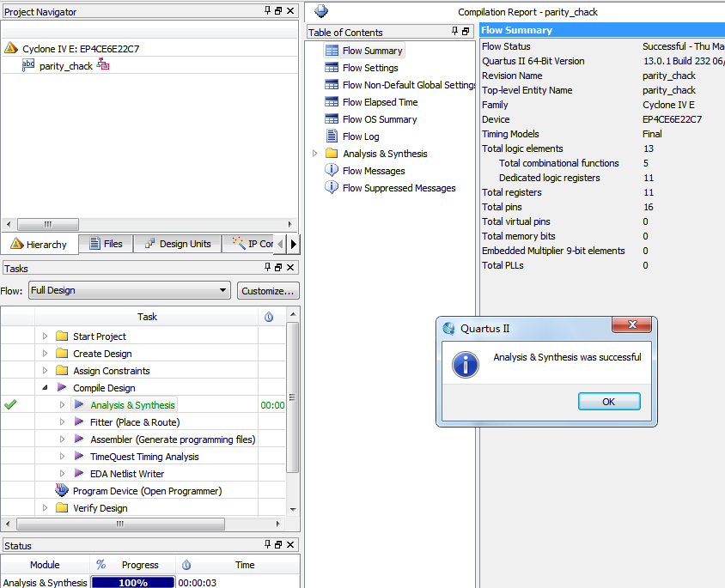Close the Tasks panel
Viewport: 725px width, 588px height.
[x=290, y=267]
